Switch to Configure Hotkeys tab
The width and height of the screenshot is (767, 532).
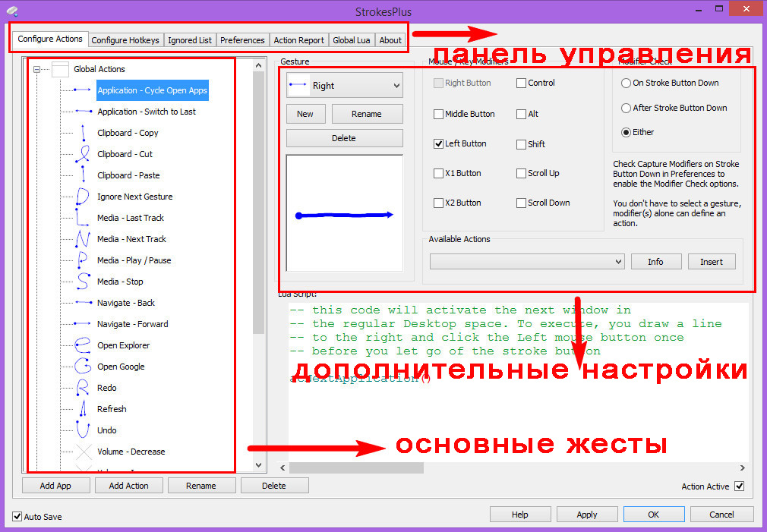[x=125, y=40]
